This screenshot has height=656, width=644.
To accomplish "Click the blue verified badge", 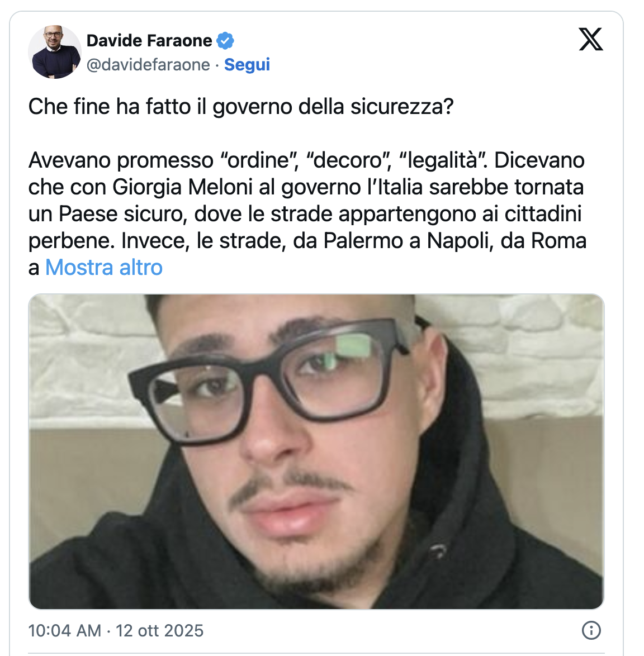I will pyautogui.click(x=225, y=41).
